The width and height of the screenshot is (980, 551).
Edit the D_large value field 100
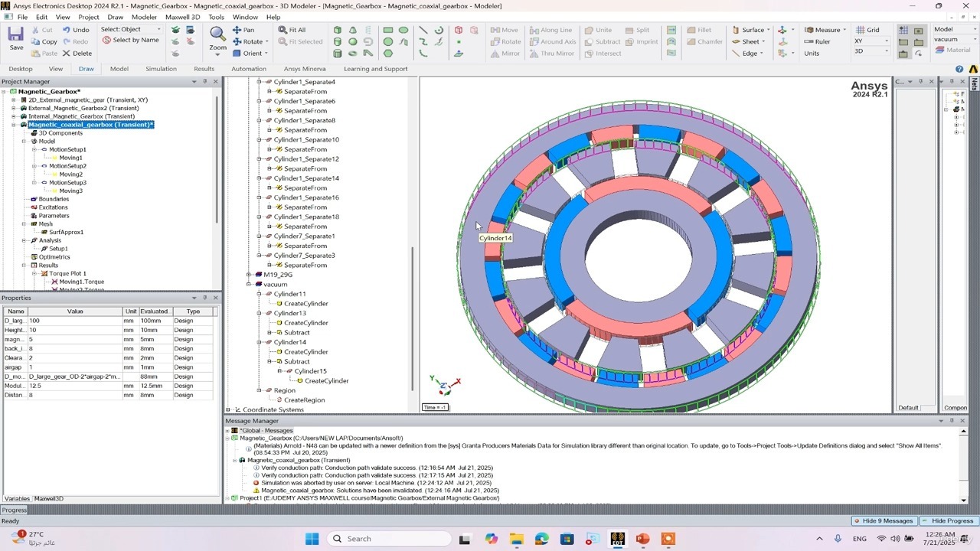(x=75, y=321)
